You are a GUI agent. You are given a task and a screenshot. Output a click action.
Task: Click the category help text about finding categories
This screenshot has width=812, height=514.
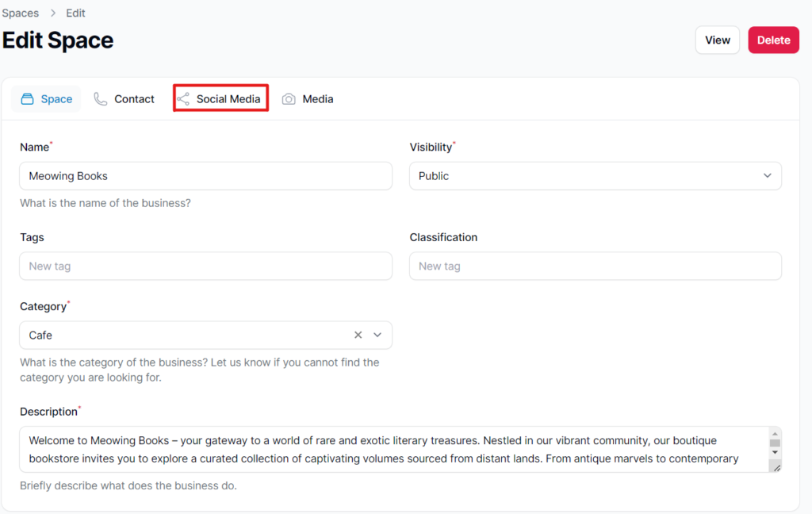pyautogui.click(x=199, y=370)
